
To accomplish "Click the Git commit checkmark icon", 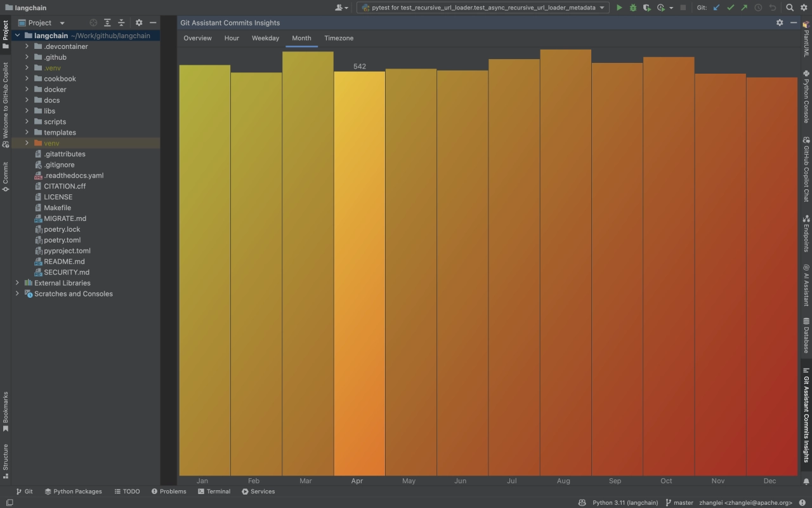I will (730, 8).
